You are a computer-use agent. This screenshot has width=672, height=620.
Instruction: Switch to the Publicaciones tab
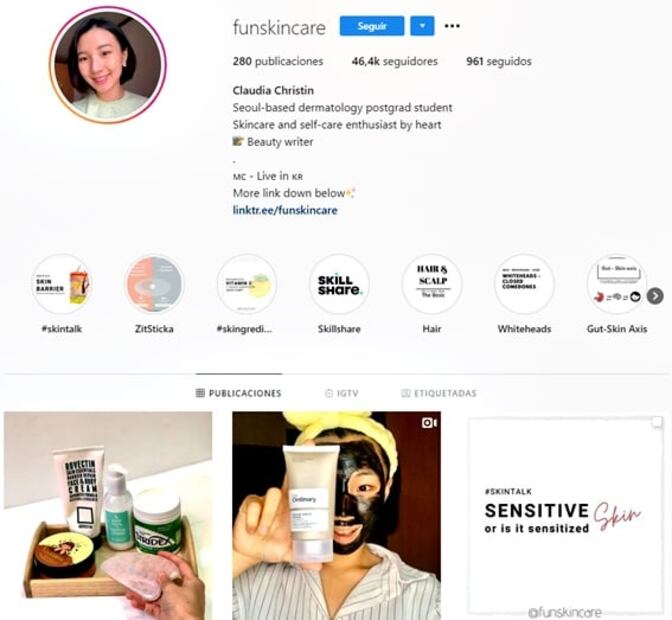click(239, 393)
